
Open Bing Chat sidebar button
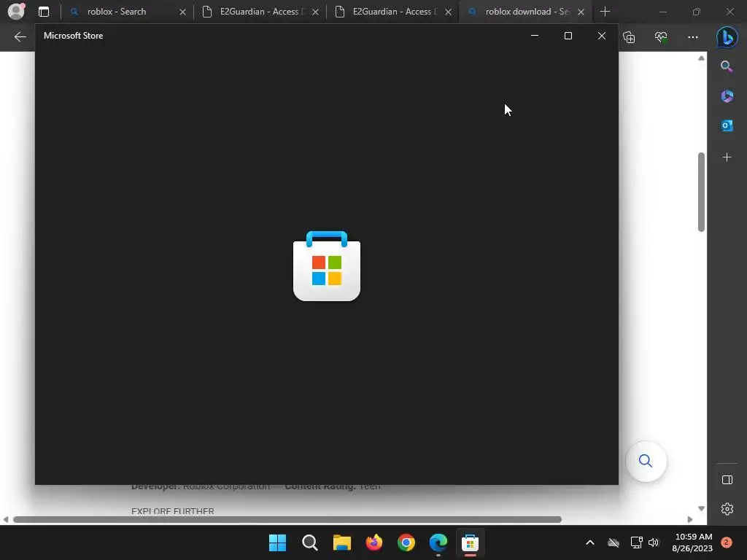(x=727, y=37)
